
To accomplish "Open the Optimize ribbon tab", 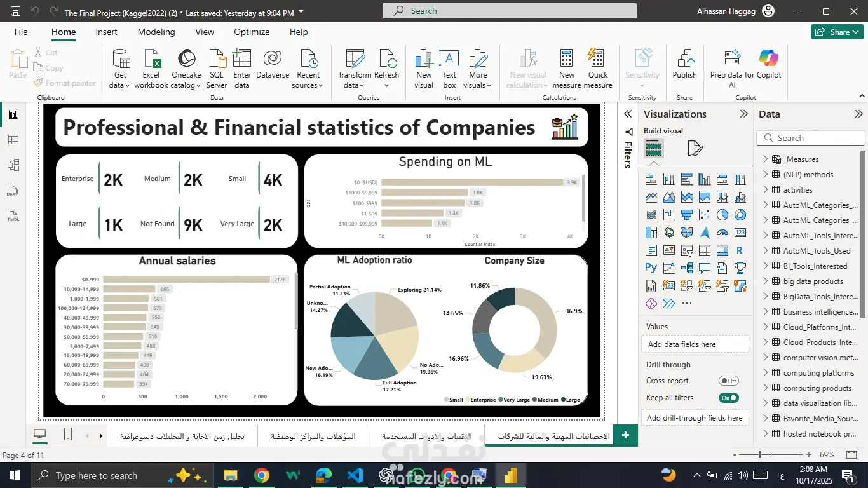I will 252,32.
